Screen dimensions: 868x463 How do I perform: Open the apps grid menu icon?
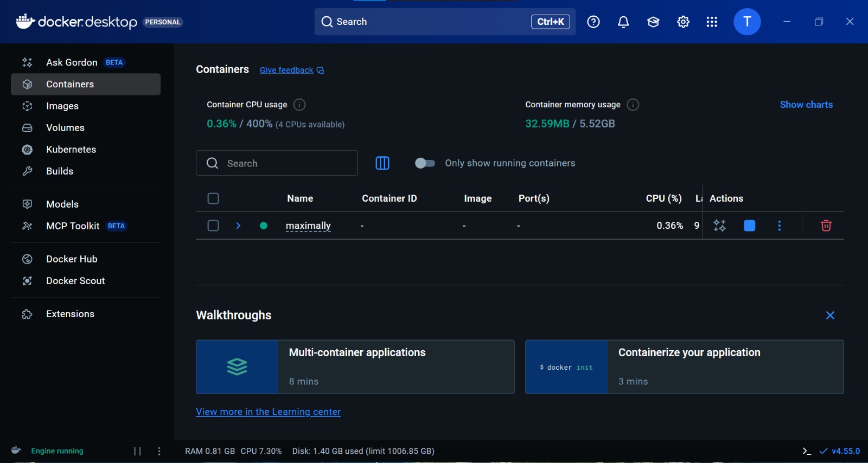pos(712,22)
